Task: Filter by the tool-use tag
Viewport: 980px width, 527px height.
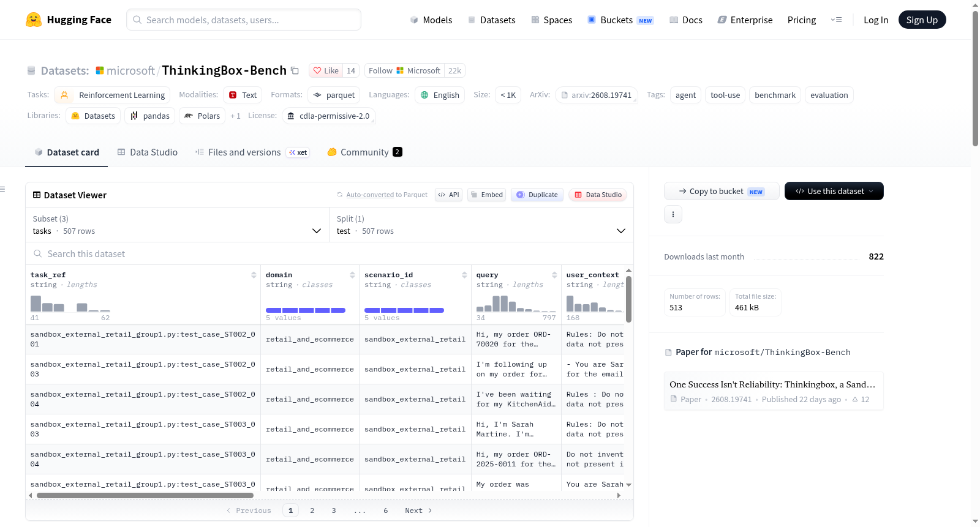Action: click(x=725, y=95)
